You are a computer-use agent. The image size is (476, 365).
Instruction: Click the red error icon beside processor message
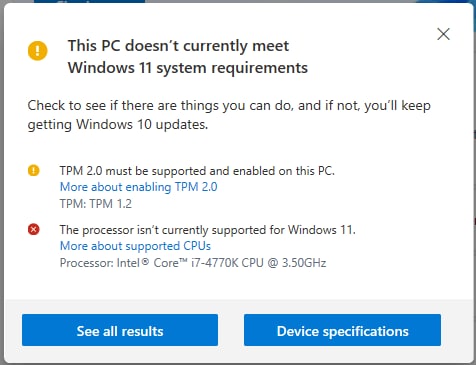33,229
